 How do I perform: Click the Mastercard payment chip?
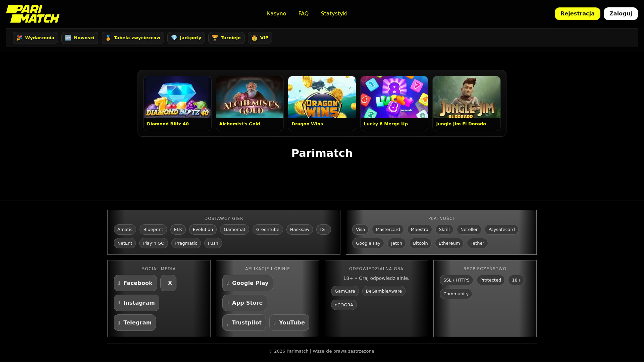[388, 230]
